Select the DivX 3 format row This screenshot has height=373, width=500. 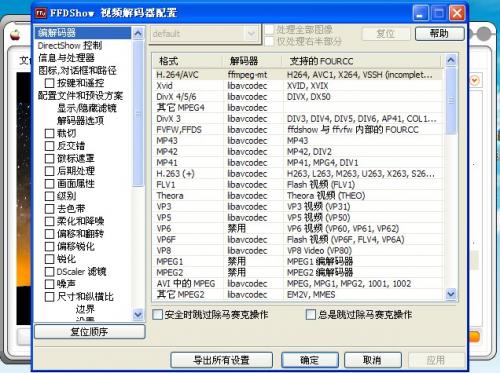[298, 119]
